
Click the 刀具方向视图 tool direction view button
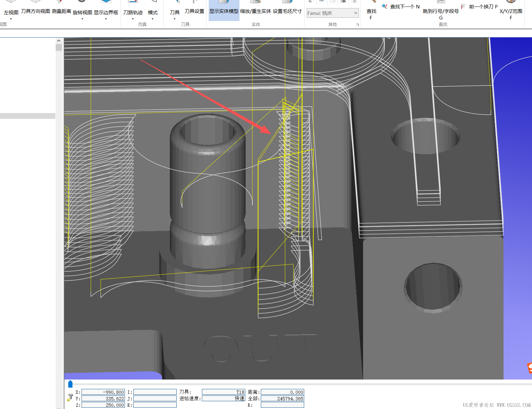(x=35, y=11)
